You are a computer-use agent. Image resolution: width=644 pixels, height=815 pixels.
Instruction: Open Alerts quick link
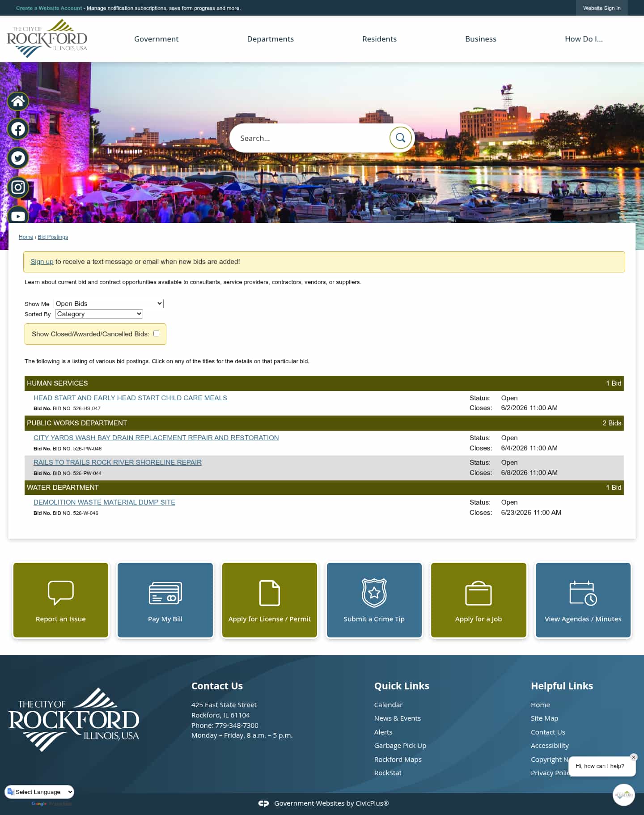coord(383,732)
